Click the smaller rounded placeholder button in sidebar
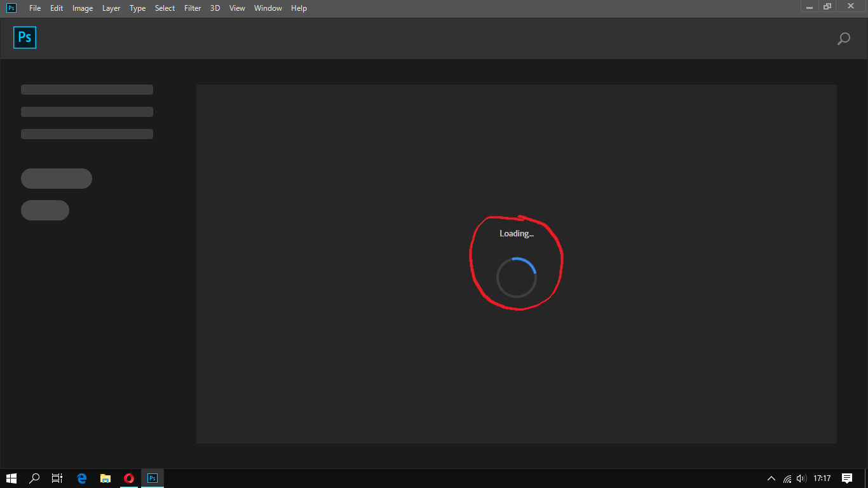The image size is (868, 488). [45, 210]
